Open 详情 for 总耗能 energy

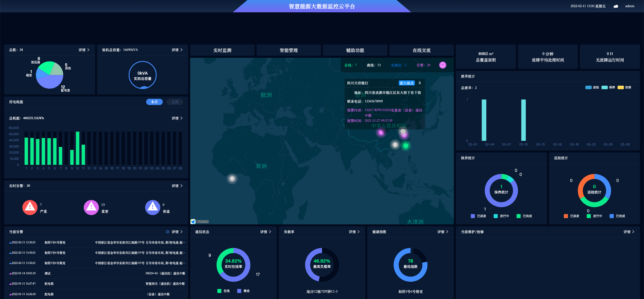click(x=177, y=118)
